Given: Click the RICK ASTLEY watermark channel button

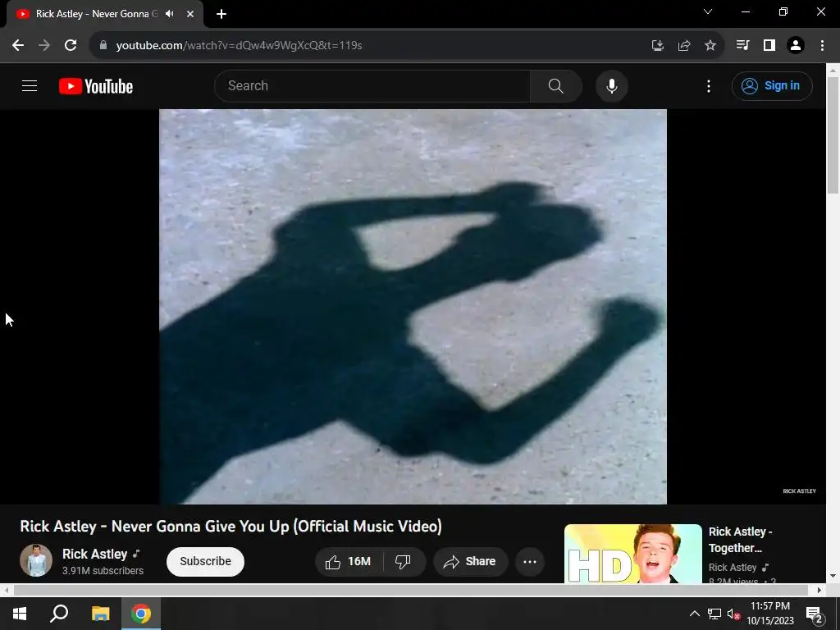Looking at the screenshot, I should [799, 491].
